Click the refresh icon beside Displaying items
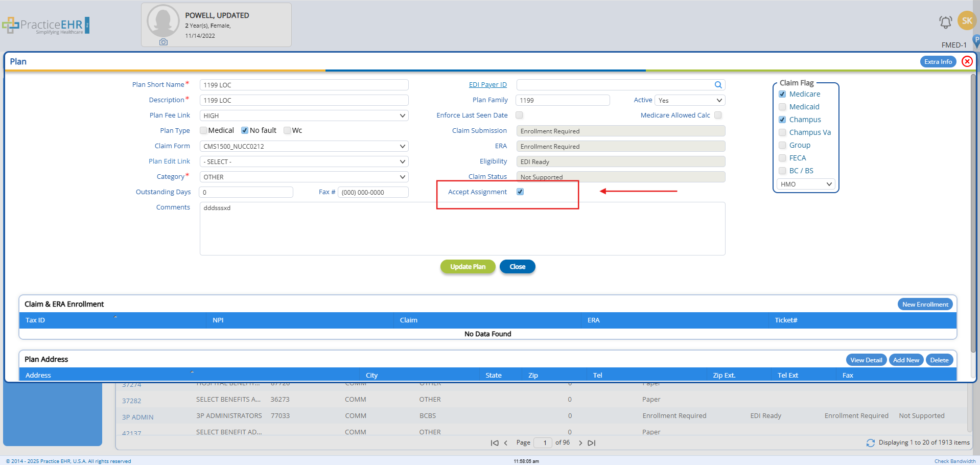Image resolution: width=980 pixels, height=465 pixels. [870, 443]
